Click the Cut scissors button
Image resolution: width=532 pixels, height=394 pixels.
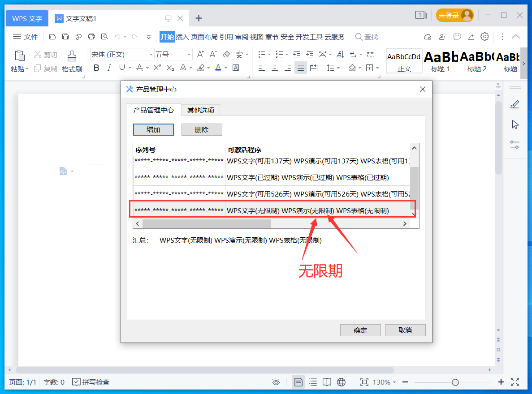click(x=45, y=55)
